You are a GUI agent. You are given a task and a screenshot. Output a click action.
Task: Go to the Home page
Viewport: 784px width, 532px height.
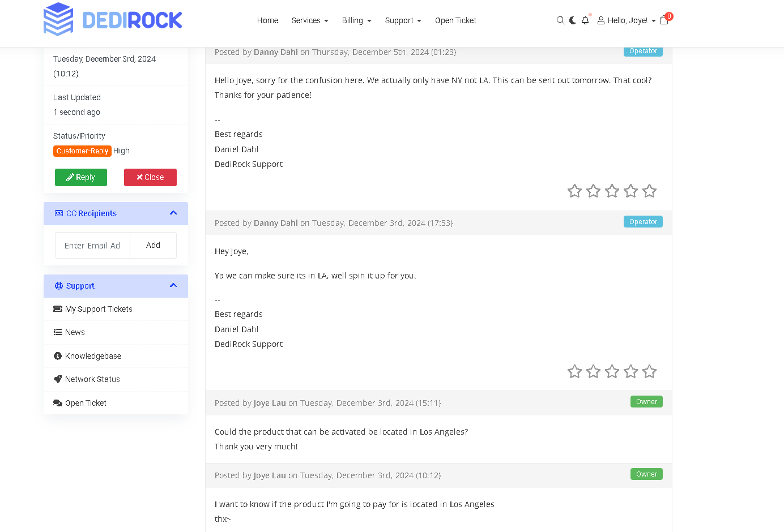[267, 20]
